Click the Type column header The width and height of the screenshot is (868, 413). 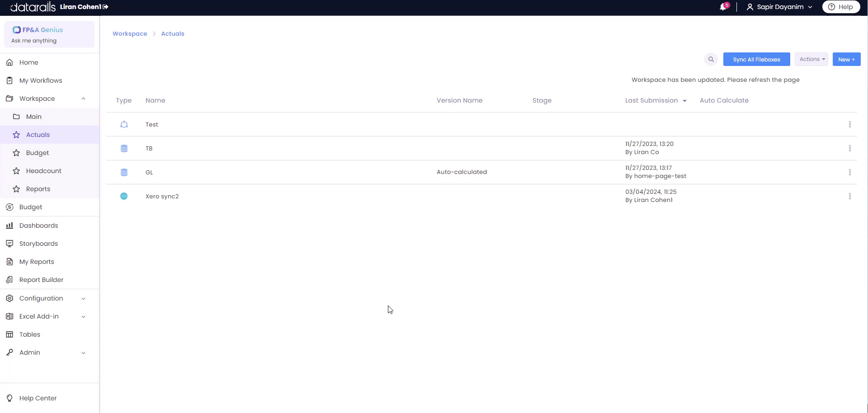123,100
